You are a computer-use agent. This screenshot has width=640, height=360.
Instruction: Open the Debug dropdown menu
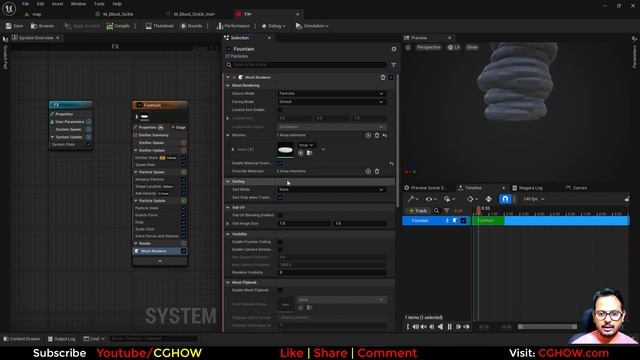point(273,26)
